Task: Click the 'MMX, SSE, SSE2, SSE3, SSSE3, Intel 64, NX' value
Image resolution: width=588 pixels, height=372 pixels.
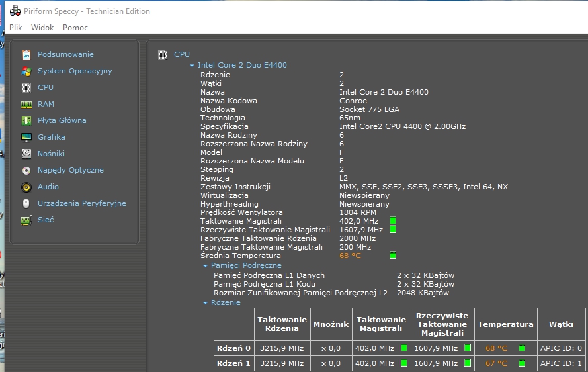Action: 424,187
